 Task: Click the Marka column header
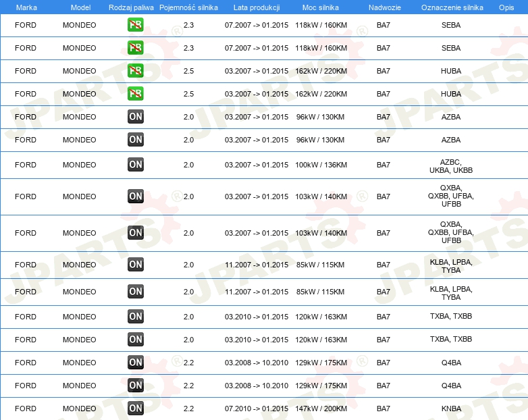click(x=26, y=7)
